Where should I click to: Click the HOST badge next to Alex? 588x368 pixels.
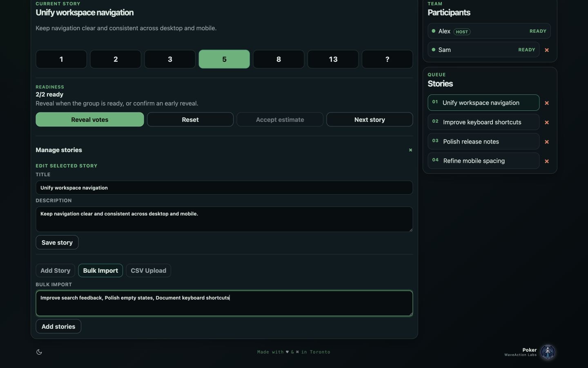(462, 32)
